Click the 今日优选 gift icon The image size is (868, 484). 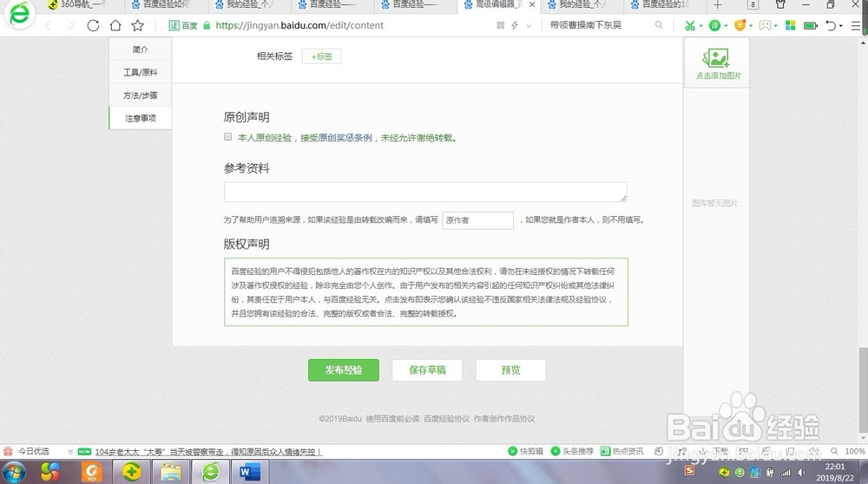[x=8, y=451]
